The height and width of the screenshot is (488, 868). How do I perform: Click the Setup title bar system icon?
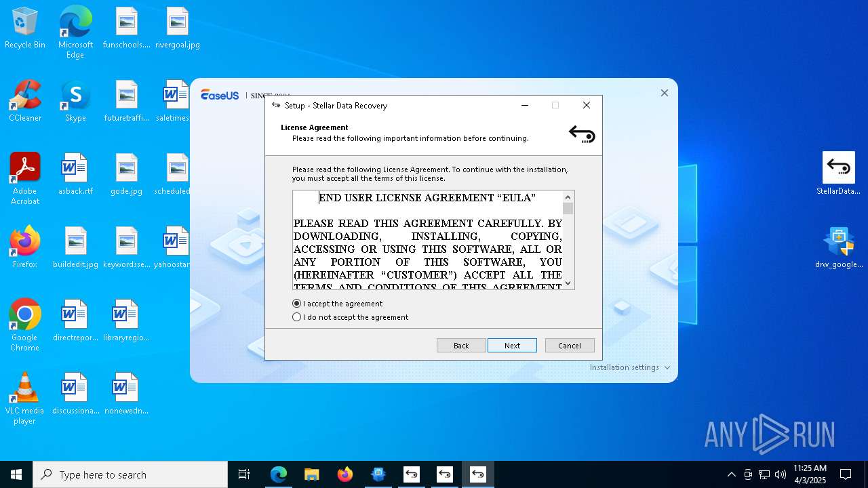[x=276, y=105]
